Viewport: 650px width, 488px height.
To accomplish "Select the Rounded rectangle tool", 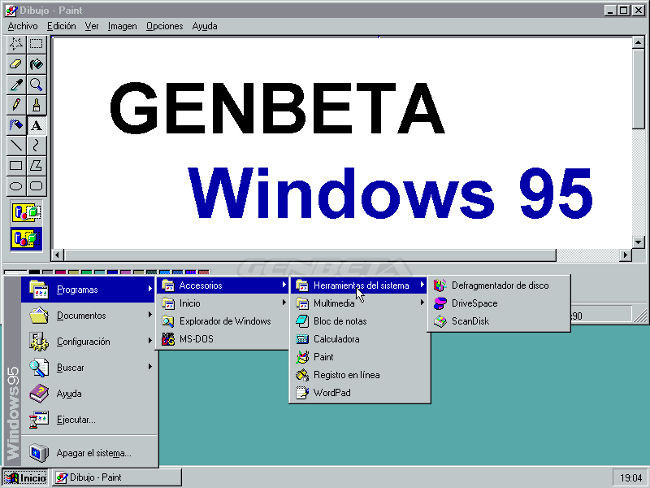I will [36, 186].
